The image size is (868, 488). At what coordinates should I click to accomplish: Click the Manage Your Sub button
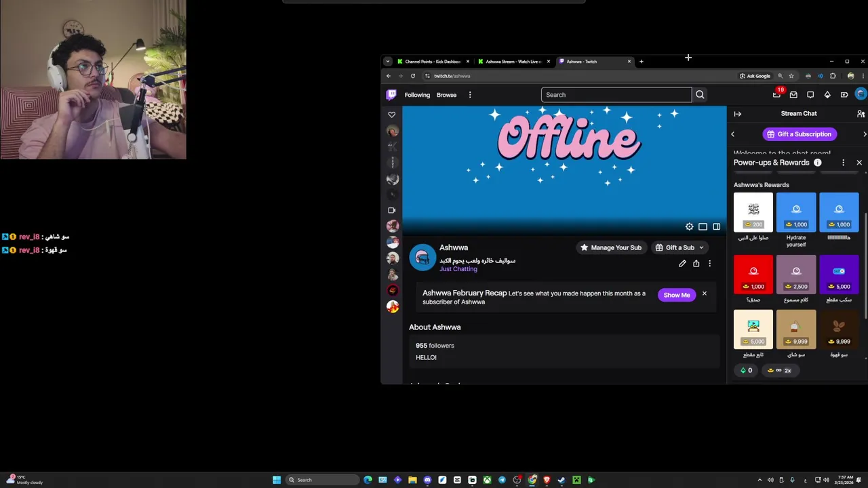point(610,247)
